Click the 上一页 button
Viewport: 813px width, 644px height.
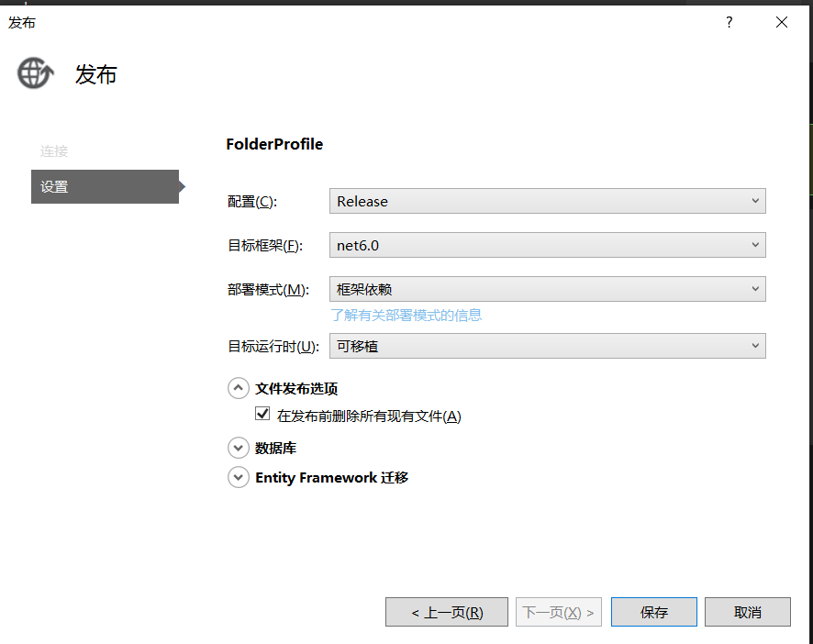[447, 612]
